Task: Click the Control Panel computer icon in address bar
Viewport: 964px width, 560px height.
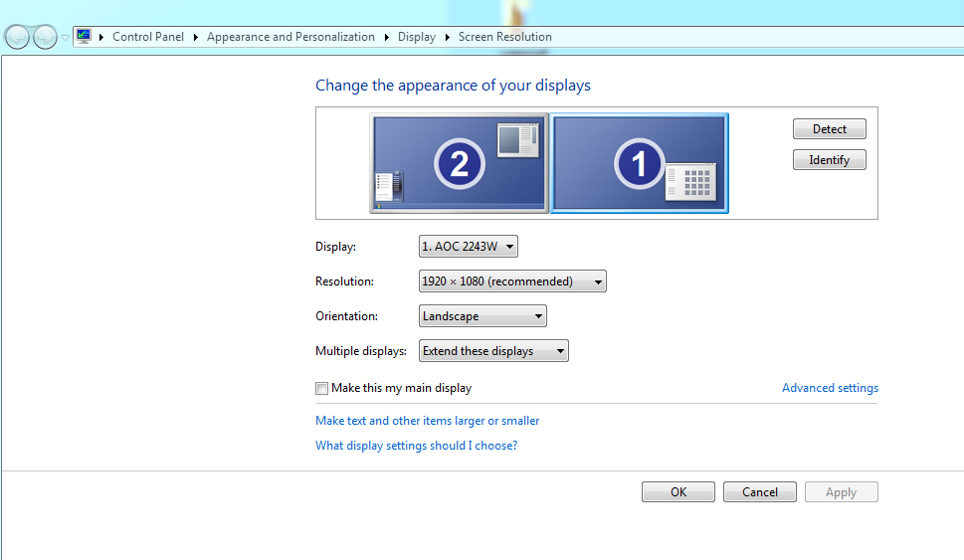Action: pyautogui.click(x=84, y=36)
